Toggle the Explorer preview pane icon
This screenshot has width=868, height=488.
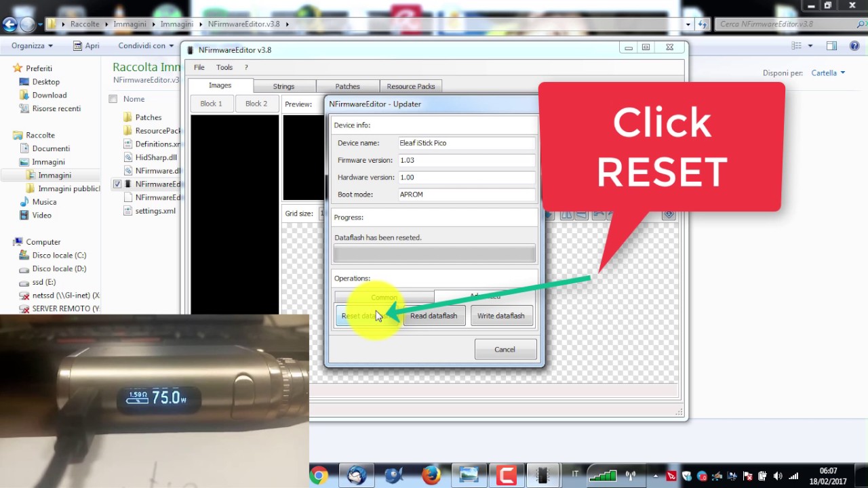pyautogui.click(x=832, y=45)
